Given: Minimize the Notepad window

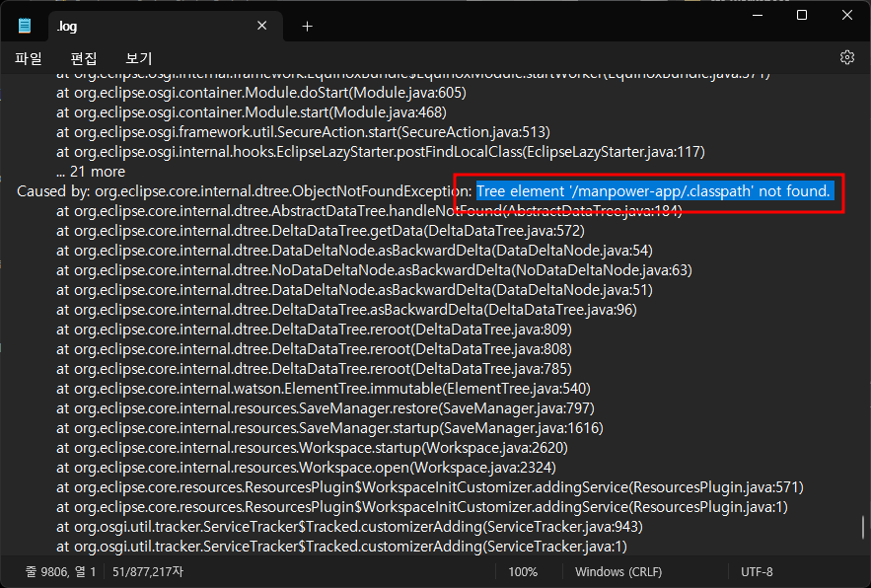Looking at the screenshot, I should [x=758, y=15].
